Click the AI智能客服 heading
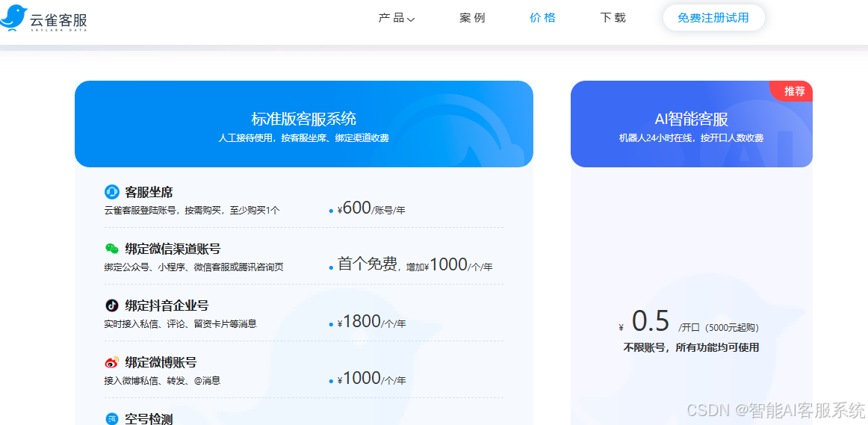The image size is (868, 425). (692, 119)
